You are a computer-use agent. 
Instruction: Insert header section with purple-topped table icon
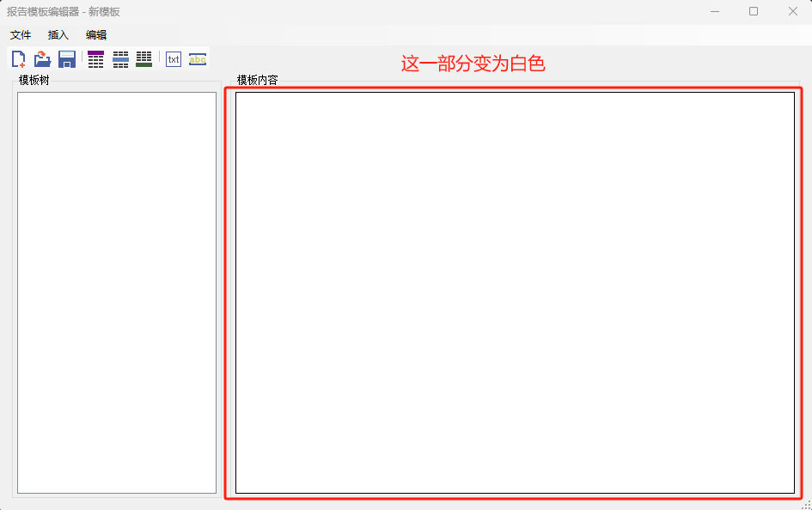click(95, 59)
